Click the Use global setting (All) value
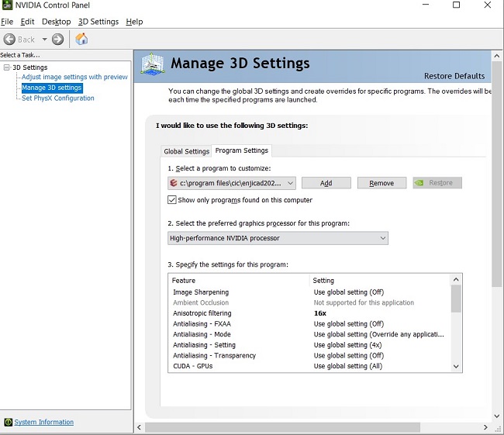Viewport: 504px width, 435px height. pyautogui.click(x=348, y=366)
